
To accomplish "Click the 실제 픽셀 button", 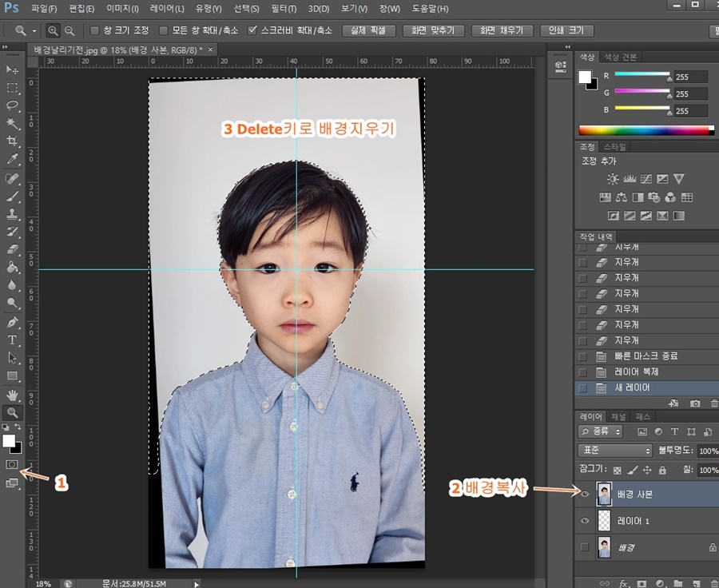I will tap(368, 30).
